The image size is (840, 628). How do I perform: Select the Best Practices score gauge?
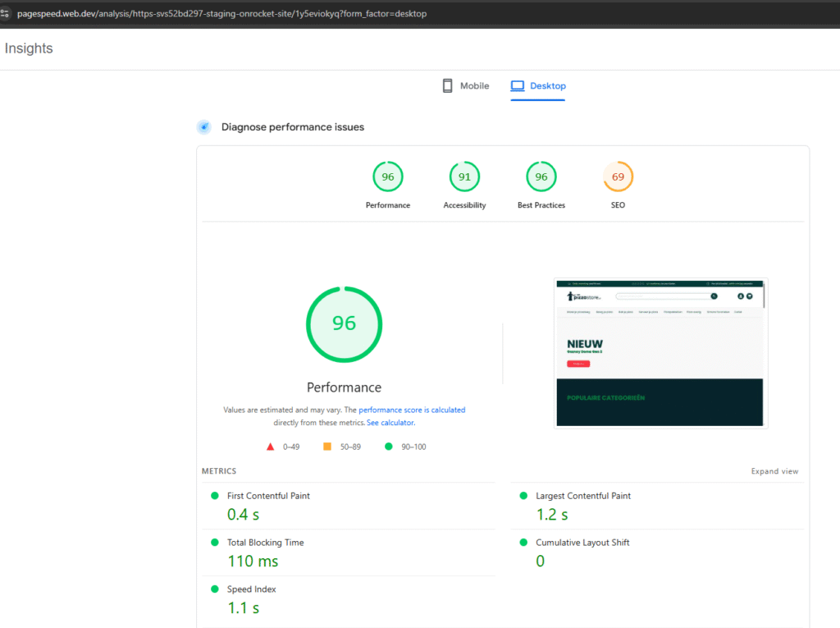coord(541,177)
